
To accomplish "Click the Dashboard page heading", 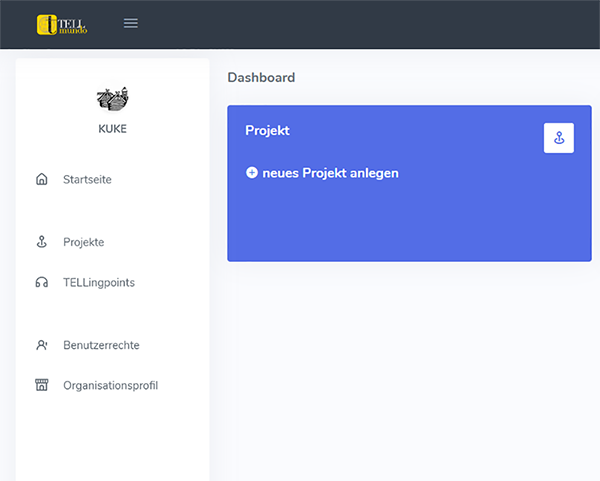I will coord(261,77).
